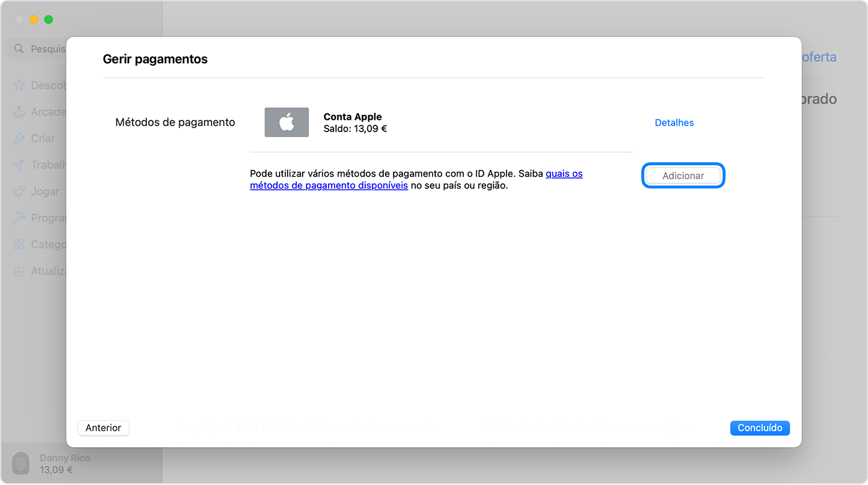Viewport: 868px width, 485px height.
Task: Click the Arcade joystick icon in the sidebar
Action: pos(19,112)
